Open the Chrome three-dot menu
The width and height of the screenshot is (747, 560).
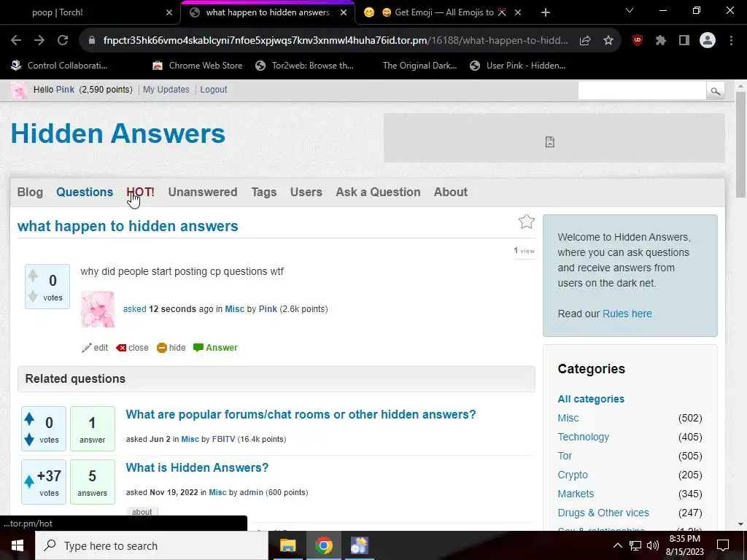[731, 41]
